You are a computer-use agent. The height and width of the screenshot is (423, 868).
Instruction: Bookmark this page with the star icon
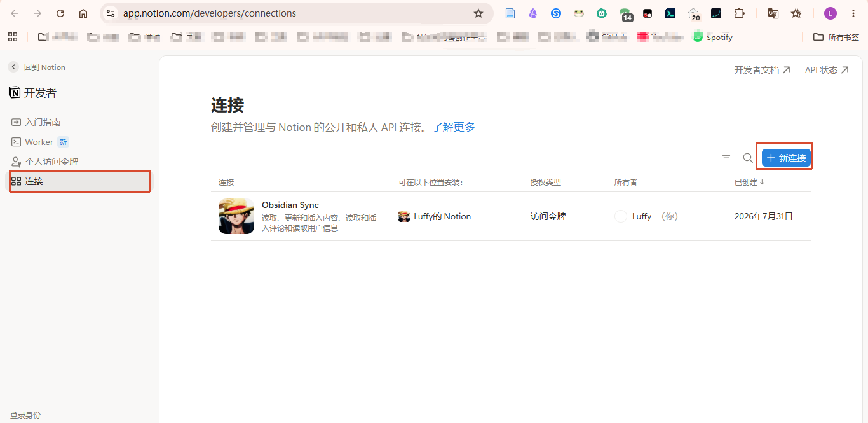[x=478, y=13]
